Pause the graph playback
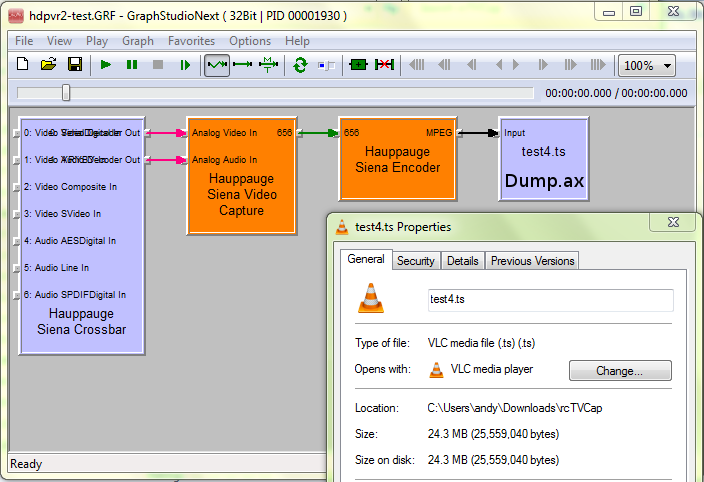 tap(132, 65)
